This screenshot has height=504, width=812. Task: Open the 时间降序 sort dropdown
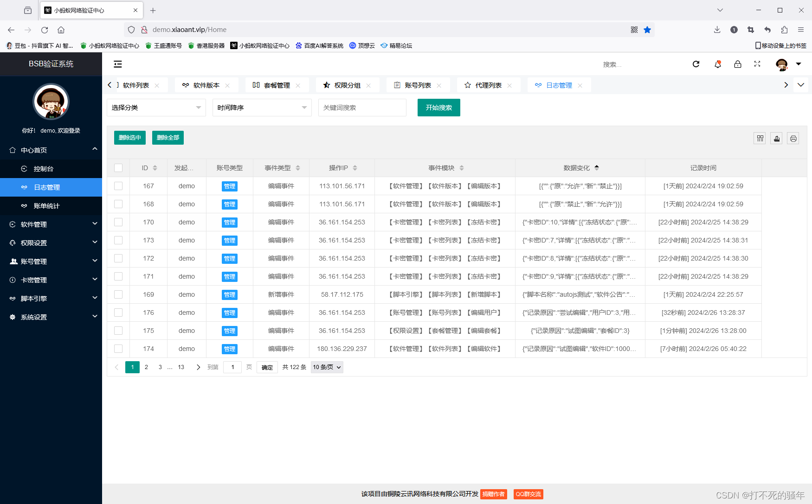[262, 108]
